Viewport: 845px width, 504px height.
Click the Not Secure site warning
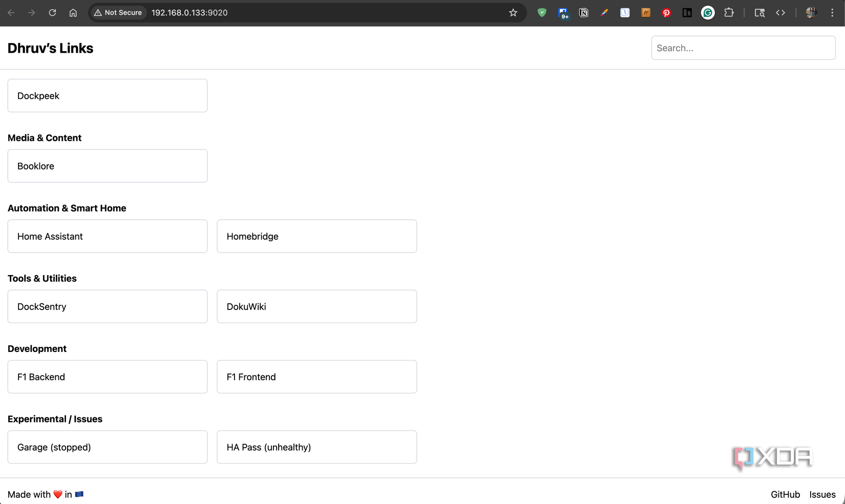(x=118, y=13)
